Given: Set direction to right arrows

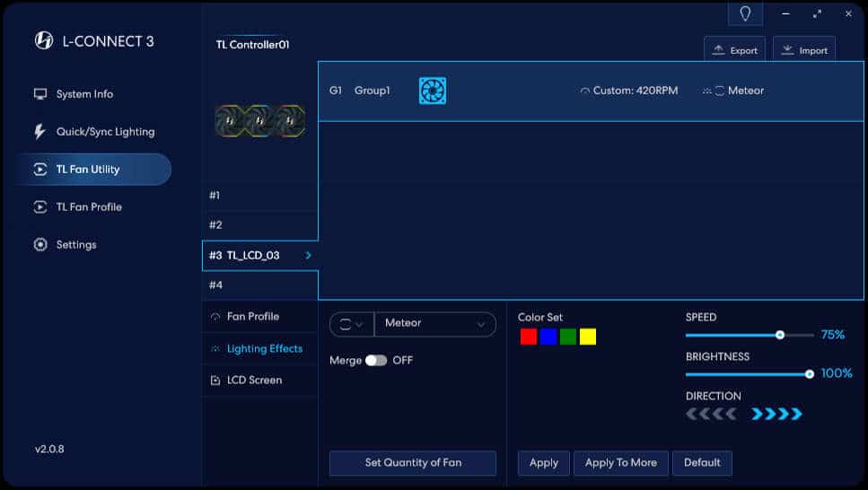Looking at the screenshot, I should (x=776, y=414).
